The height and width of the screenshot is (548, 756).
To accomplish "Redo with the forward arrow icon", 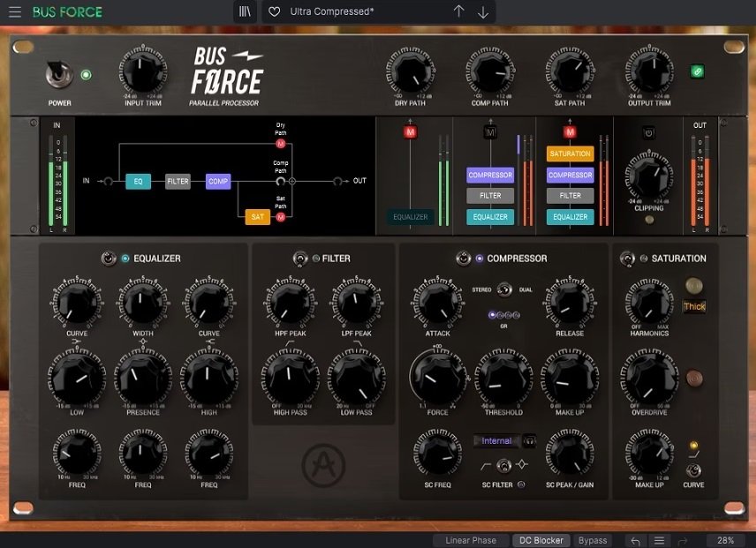I will (682, 541).
